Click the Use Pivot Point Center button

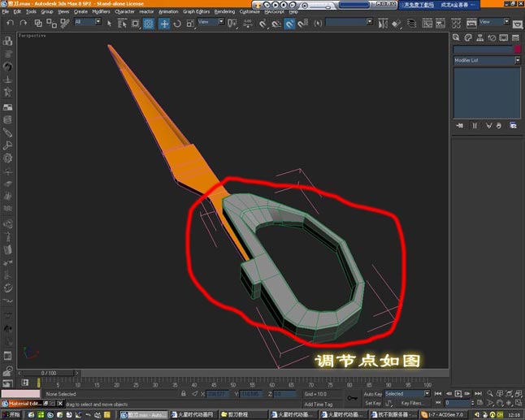[x=232, y=23]
